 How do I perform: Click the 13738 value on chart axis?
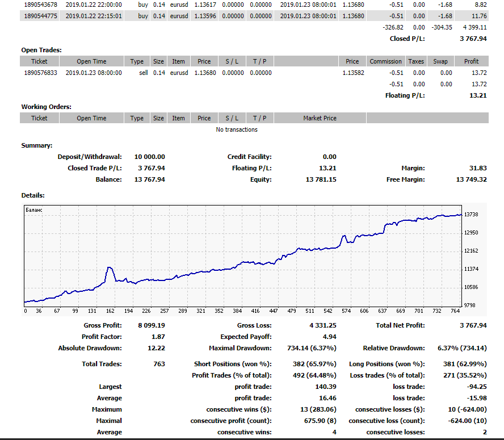(x=471, y=215)
